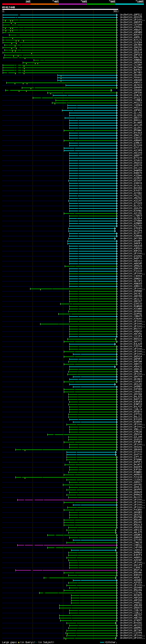
Task: Click the UniRef100_B9SVY3 label
Action: tap(131, 35)
